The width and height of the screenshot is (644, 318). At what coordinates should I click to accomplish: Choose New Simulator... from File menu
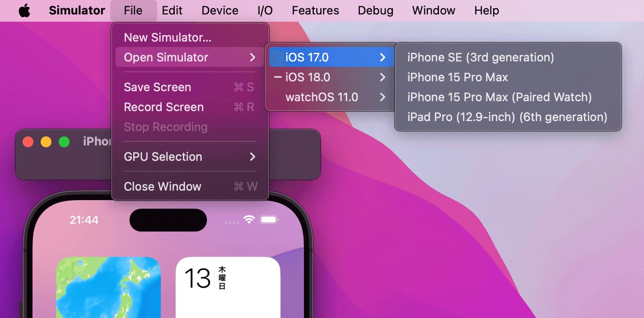point(190,37)
